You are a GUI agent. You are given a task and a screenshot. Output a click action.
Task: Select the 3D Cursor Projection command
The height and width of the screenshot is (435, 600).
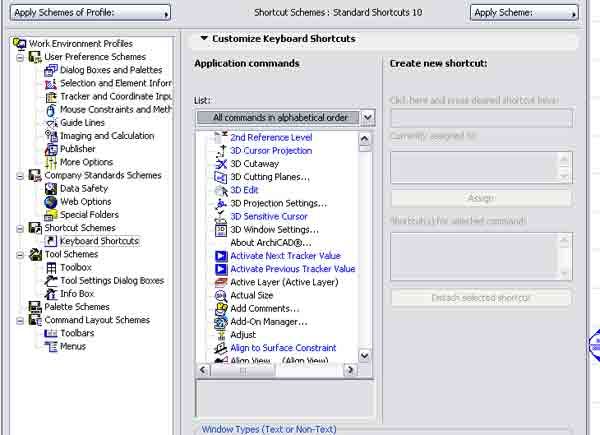click(x=271, y=151)
